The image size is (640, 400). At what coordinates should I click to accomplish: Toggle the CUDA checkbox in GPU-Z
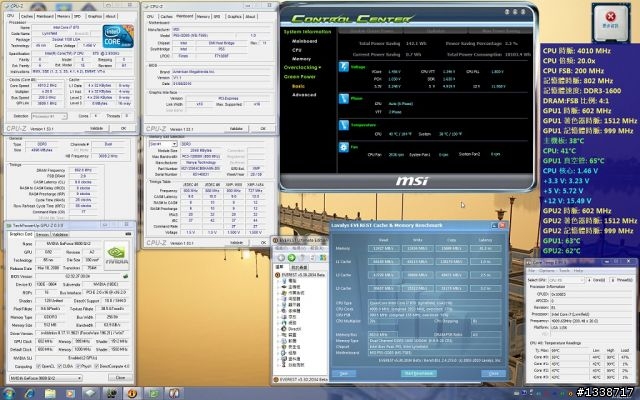[x=62, y=367]
